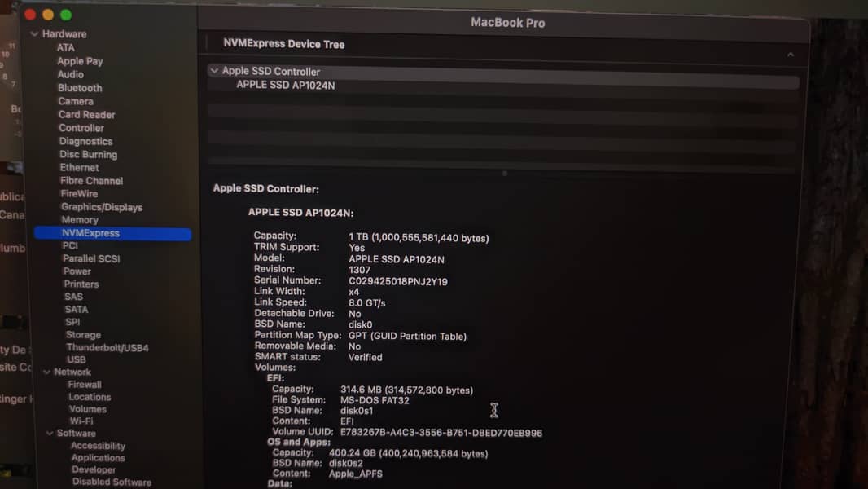Open Disabled Software in the sidebar
The height and width of the screenshot is (489, 868).
click(x=112, y=482)
